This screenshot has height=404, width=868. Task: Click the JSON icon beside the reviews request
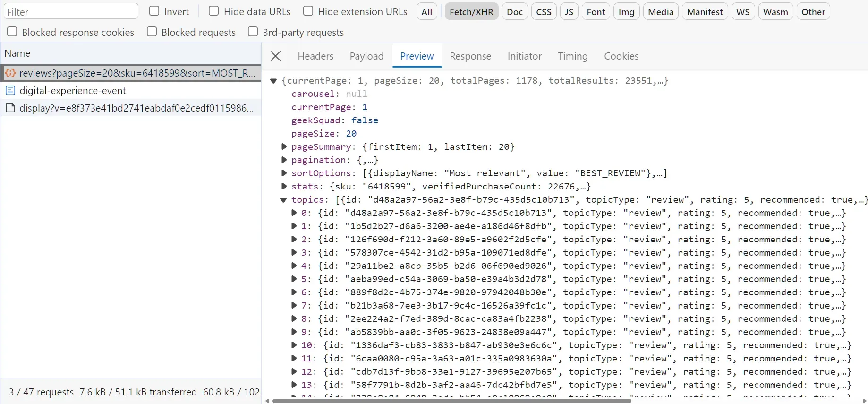[x=10, y=73]
